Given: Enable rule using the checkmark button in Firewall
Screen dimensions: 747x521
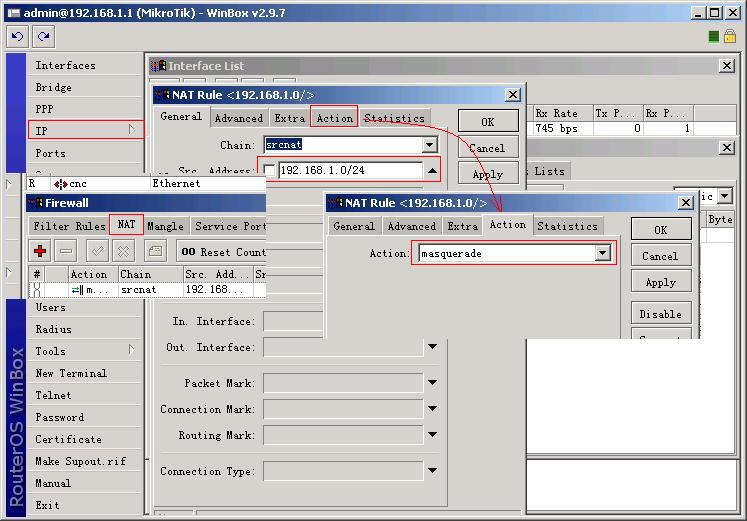Looking at the screenshot, I should click(98, 251).
